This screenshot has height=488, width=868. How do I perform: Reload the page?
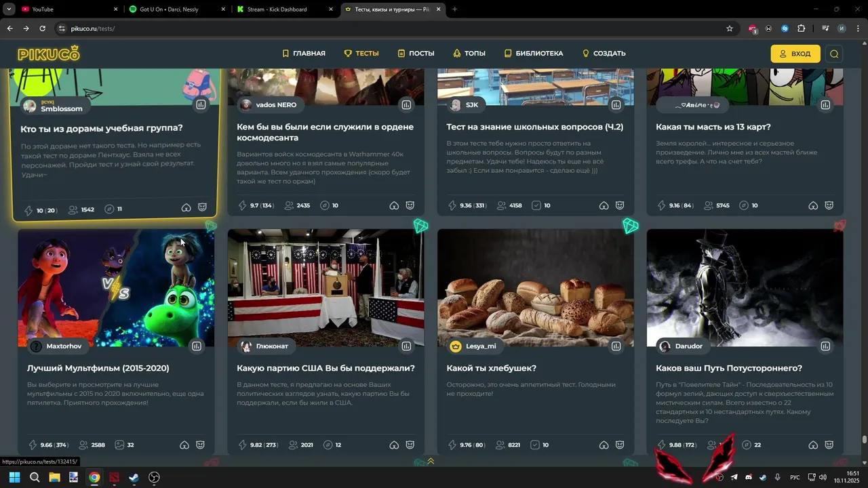[x=42, y=28]
